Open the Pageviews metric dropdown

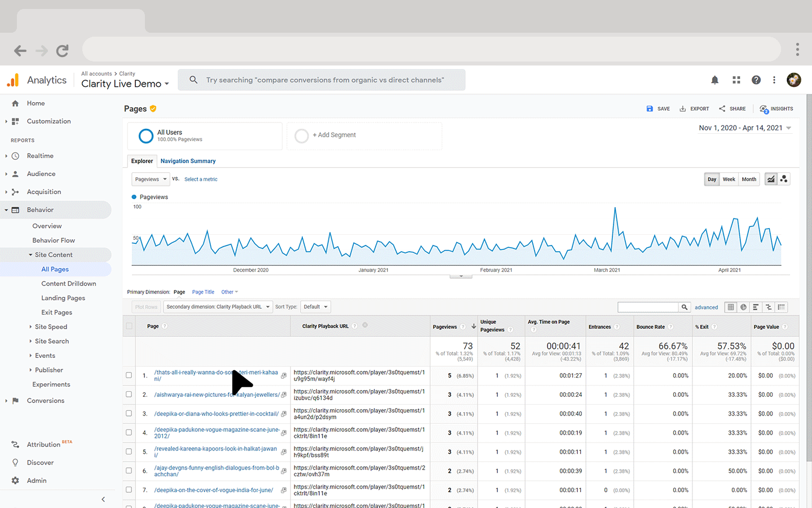coord(151,179)
